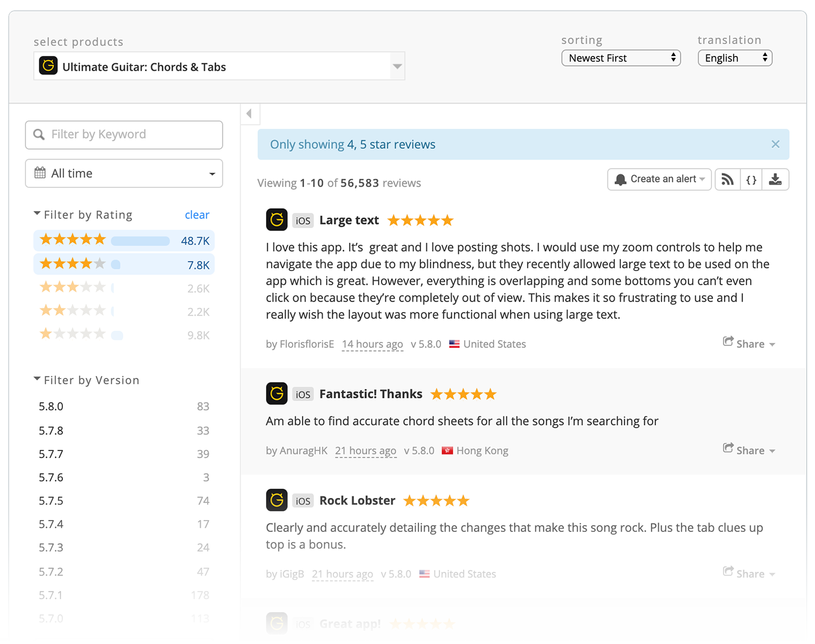Dismiss the 4, 5 star reviews banner
This screenshot has width=815, height=644.
click(775, 144)
